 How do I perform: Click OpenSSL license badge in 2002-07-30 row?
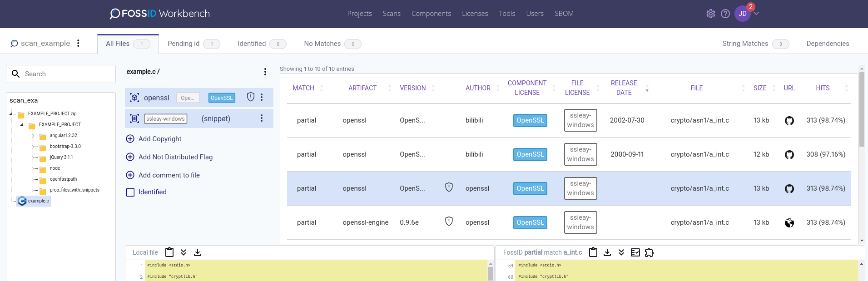530,120
